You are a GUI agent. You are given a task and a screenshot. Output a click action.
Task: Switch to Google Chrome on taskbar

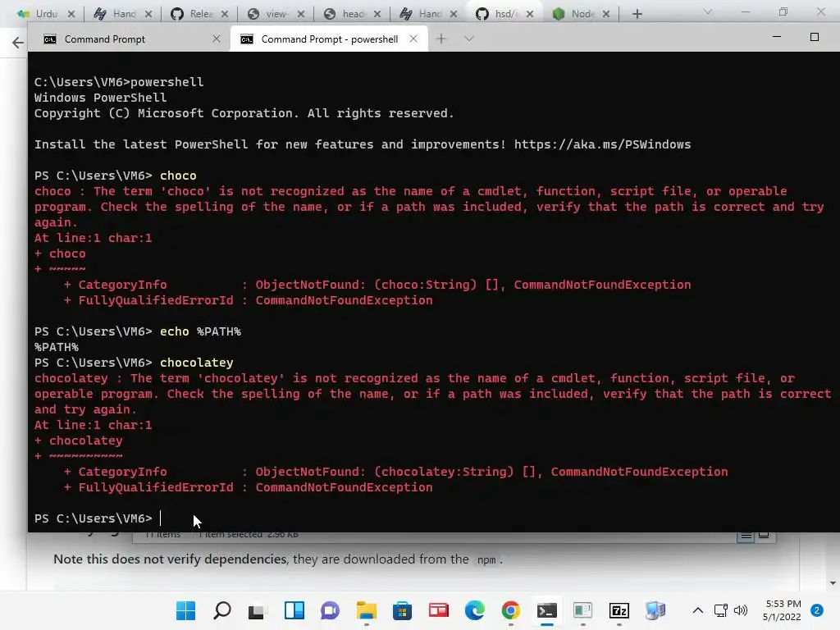(510, 610)
